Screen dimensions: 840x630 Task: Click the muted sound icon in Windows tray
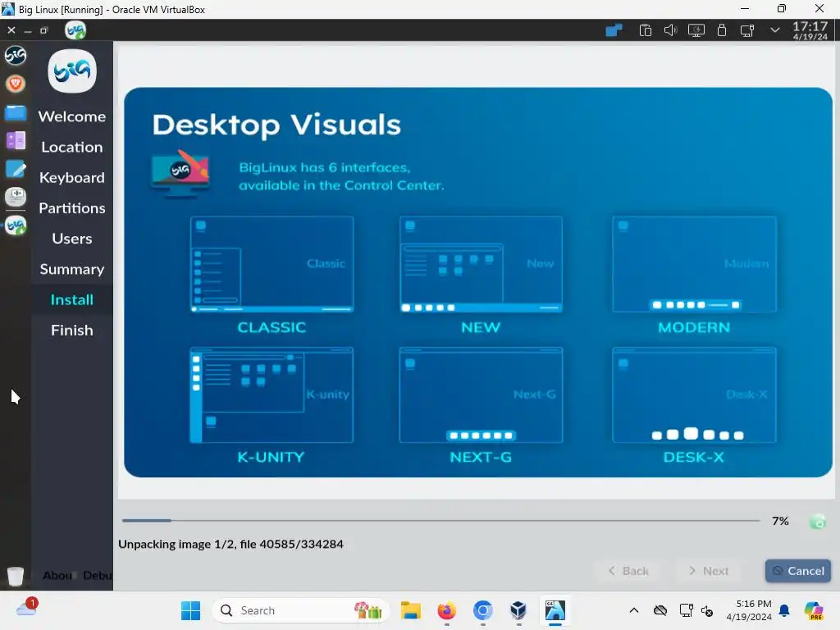707,610
